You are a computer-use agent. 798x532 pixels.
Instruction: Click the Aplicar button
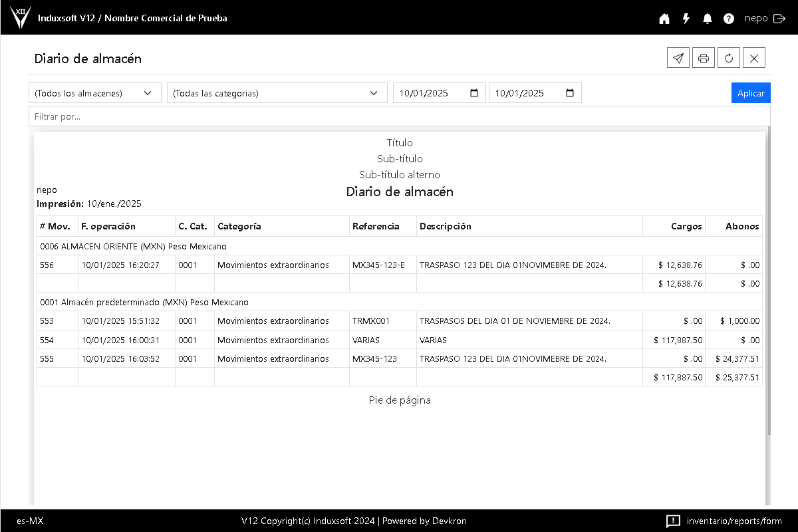pos(751,93)
